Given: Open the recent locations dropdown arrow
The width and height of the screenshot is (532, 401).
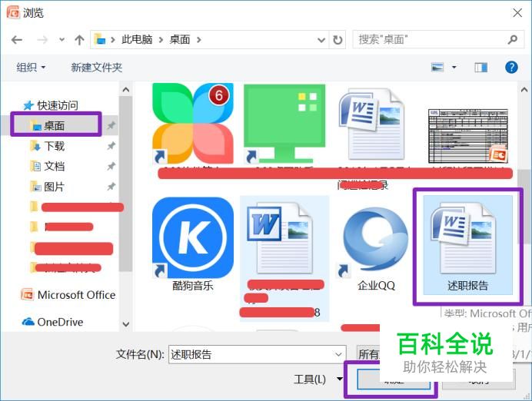Looking at the screenshot, I should tap(62, 40).
